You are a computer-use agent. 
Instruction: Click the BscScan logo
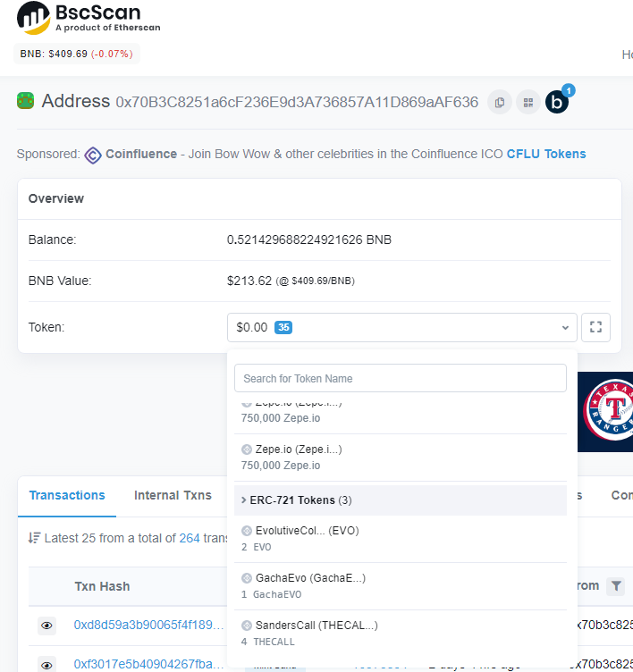(x=89, y=18)
